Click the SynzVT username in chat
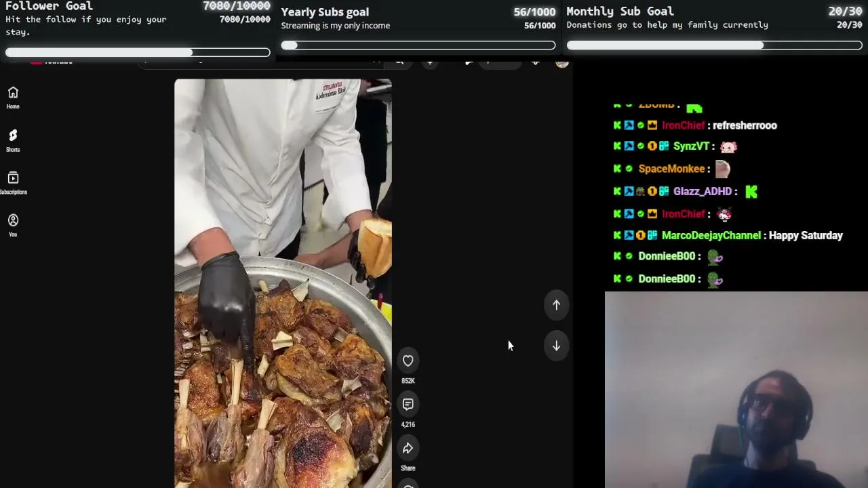Image resolution: width=868 pixels, height=488 pixels. [x=691, y=146]
